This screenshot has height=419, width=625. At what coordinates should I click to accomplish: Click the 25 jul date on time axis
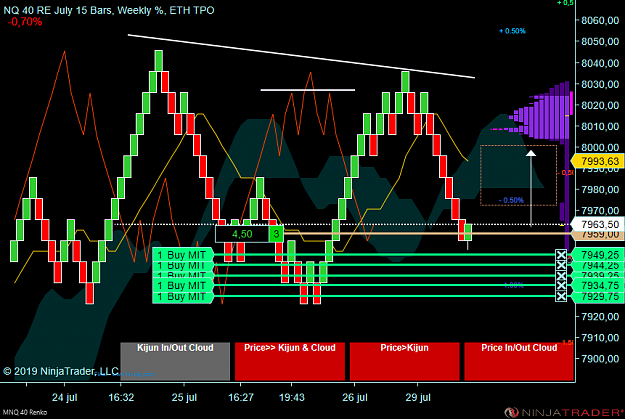click(184, 397)
